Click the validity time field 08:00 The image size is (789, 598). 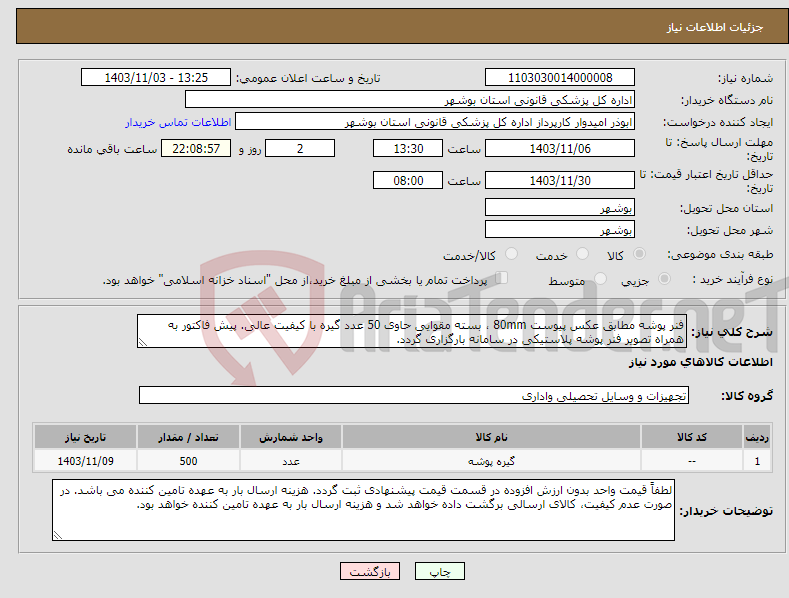point(408,180)
